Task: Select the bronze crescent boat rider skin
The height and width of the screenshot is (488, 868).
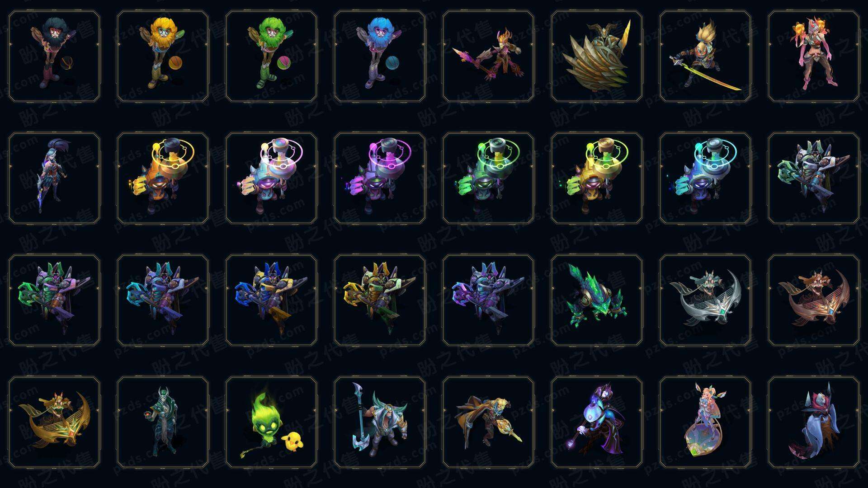Action: (x=814, y=300)
